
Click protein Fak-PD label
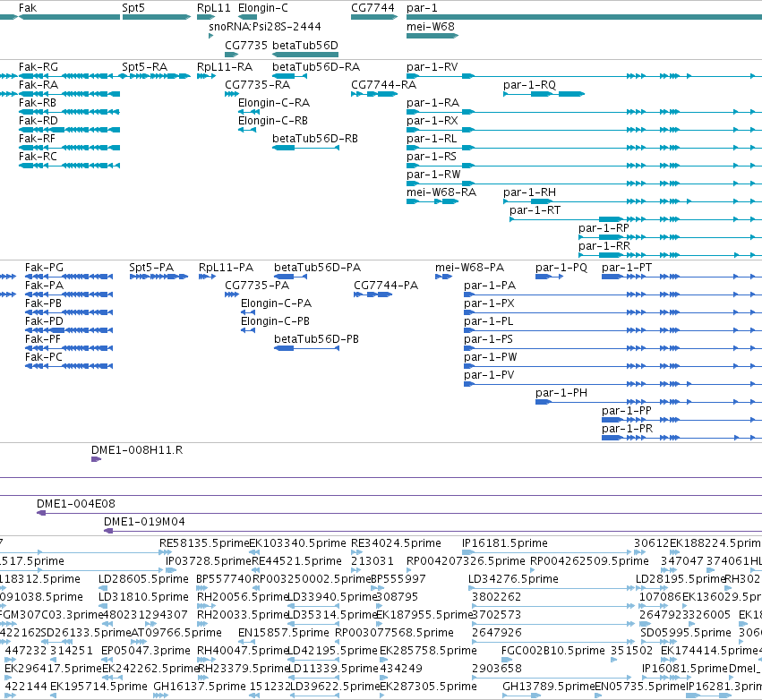(x=44, y=321)
